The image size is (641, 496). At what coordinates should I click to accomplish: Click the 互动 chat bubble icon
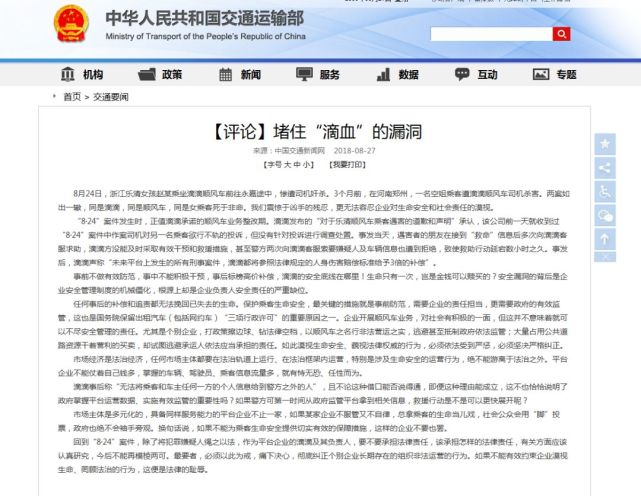461,74
